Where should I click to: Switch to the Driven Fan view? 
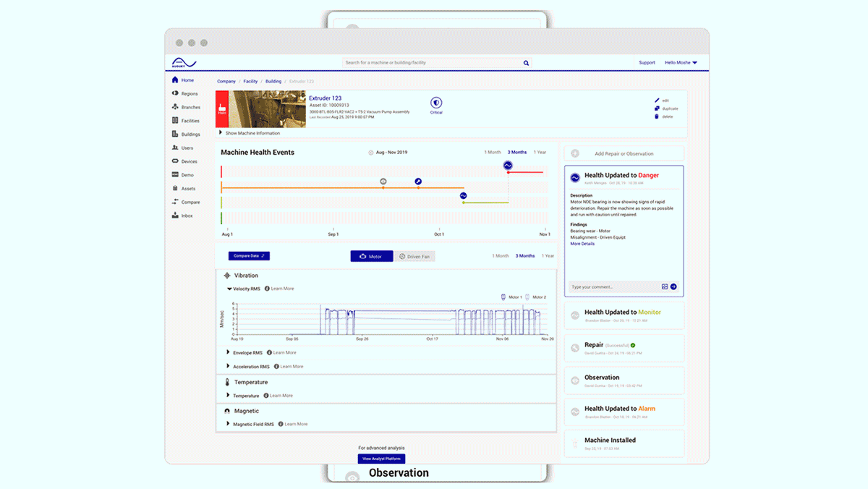(x=415, y=256)
